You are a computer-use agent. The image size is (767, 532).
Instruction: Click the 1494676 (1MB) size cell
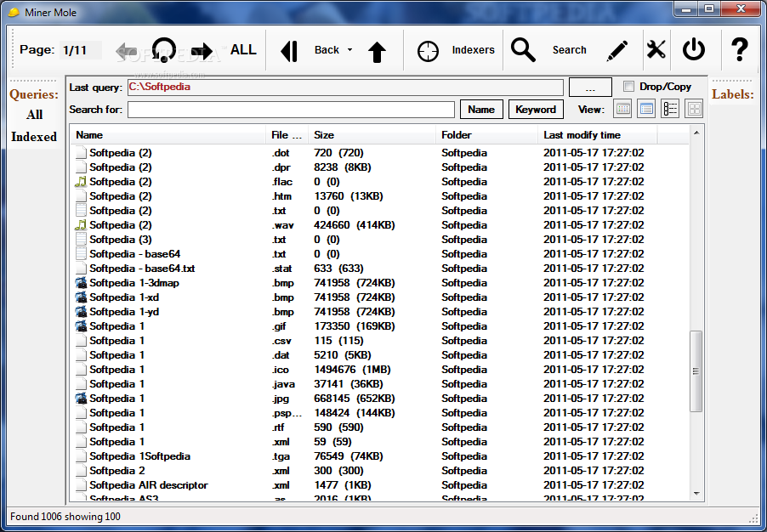pos(352,370)
